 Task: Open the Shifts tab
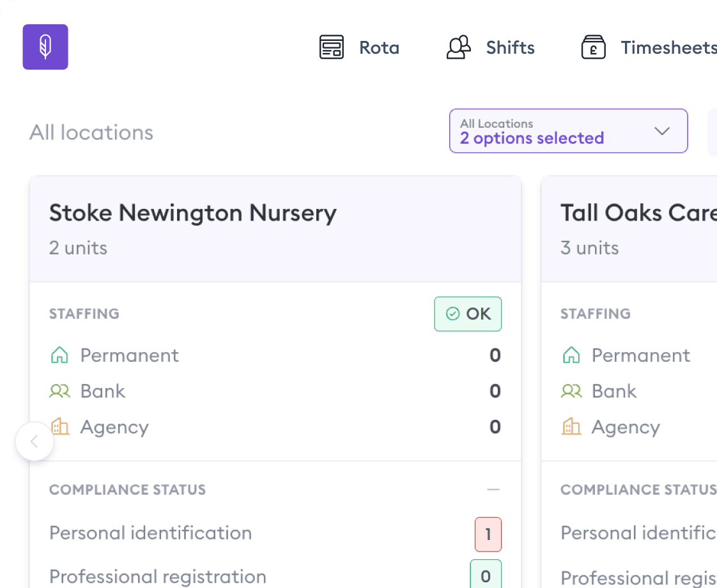[491, 47]
